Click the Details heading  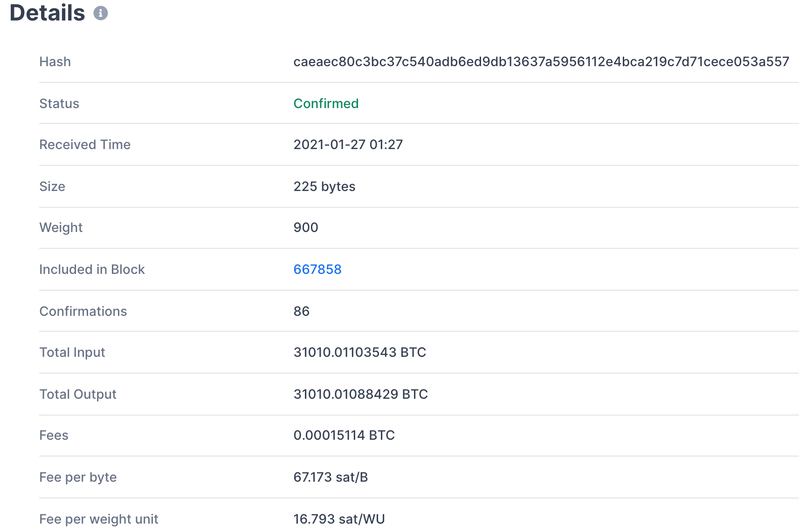pos(47,13)
